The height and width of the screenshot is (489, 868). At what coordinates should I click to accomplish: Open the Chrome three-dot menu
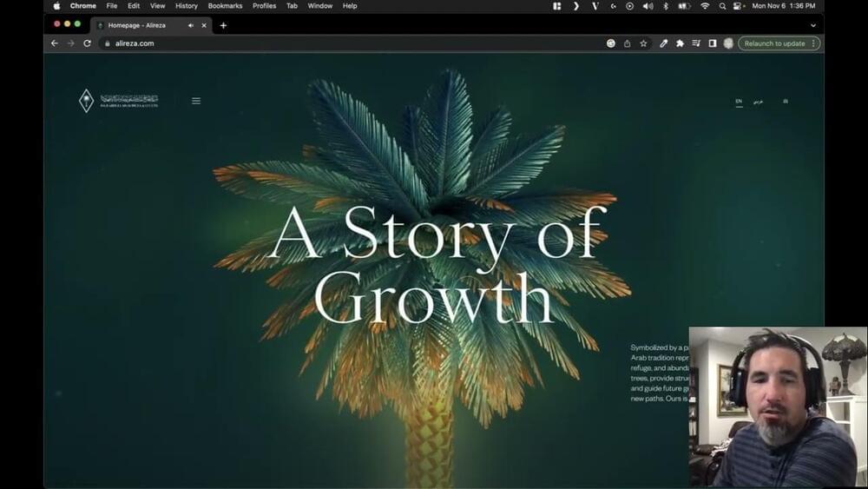pos(813,43)
